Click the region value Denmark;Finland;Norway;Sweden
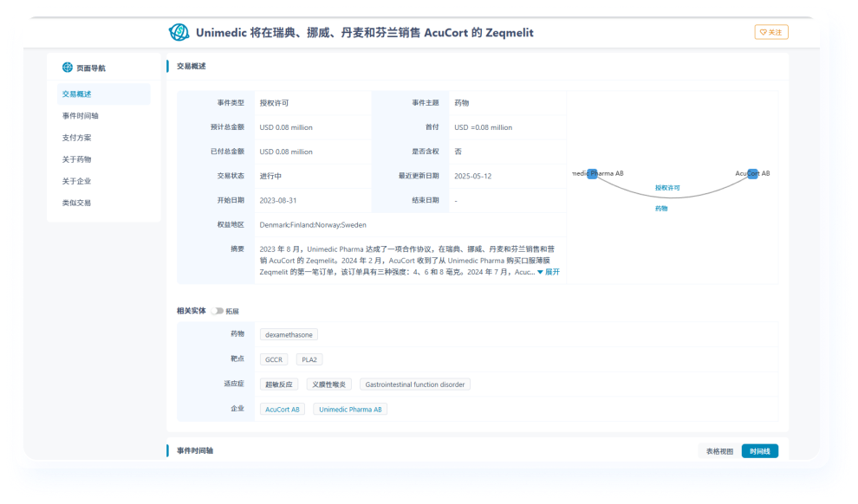Viewport: 858px width, 504px height. (313, 224)
